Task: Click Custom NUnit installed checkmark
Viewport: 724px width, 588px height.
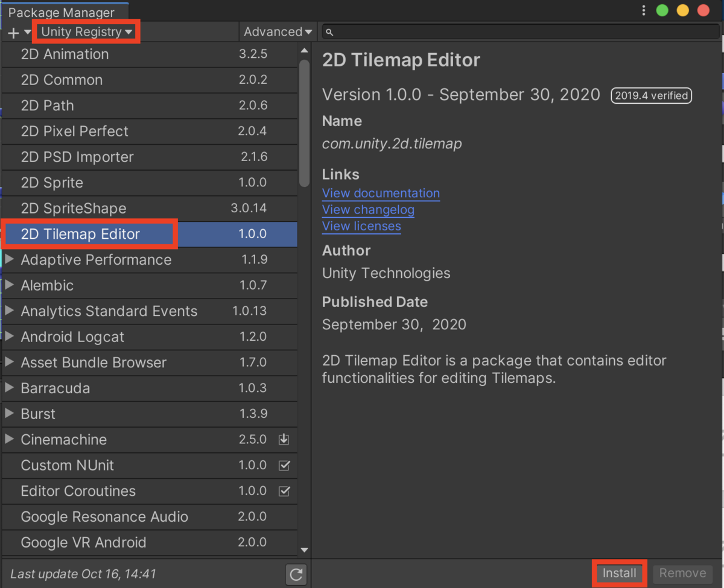Action: coord(284,466)
